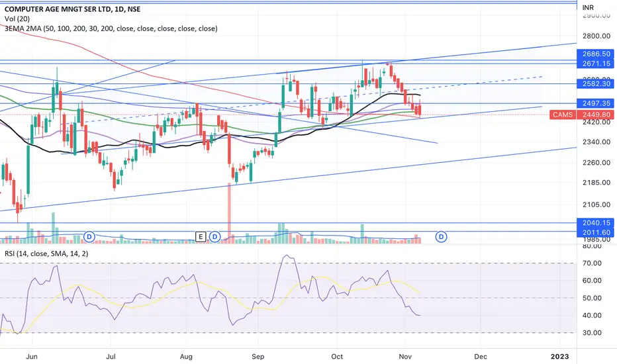Image resolution: width=617 pixels, height=364 pixels.
Task: Click the earnings E marker in August
Action: point(201,237)
